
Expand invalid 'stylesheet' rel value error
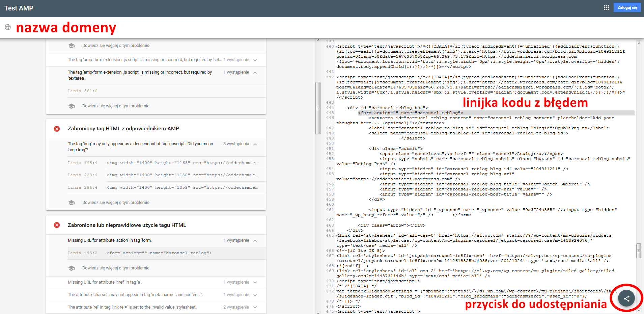click(255, 308)
